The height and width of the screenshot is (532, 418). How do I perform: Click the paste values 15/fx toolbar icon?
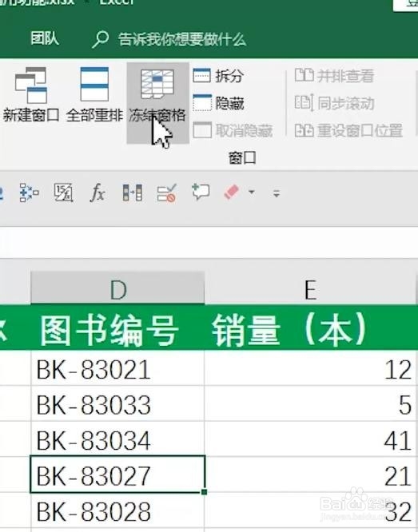[63, 193]
